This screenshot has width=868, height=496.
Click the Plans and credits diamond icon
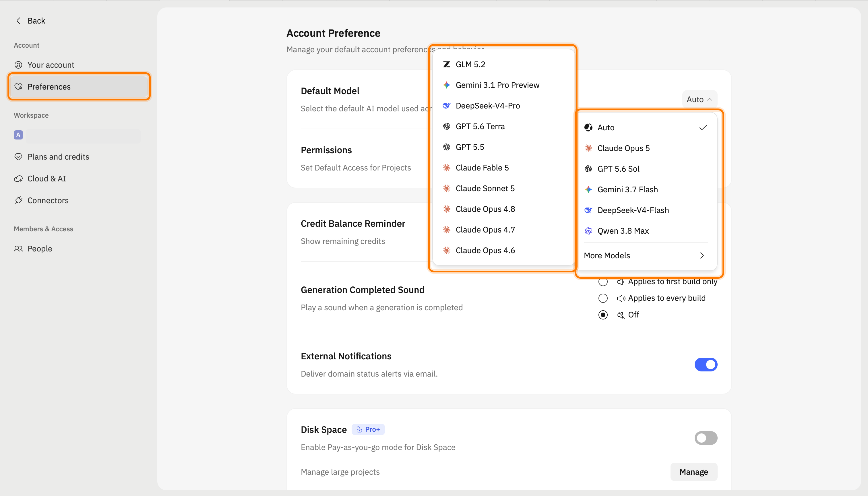[x=18, y=157]
